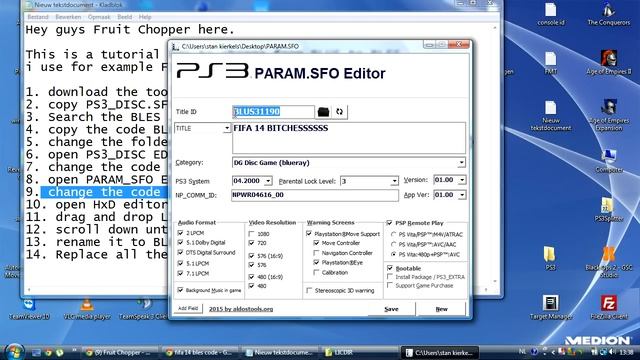Image resolution: width=640 pixels, height=360 pixels.
Task: Select the Nieuw tekstdocument desktop file
Action: [551, 116]
